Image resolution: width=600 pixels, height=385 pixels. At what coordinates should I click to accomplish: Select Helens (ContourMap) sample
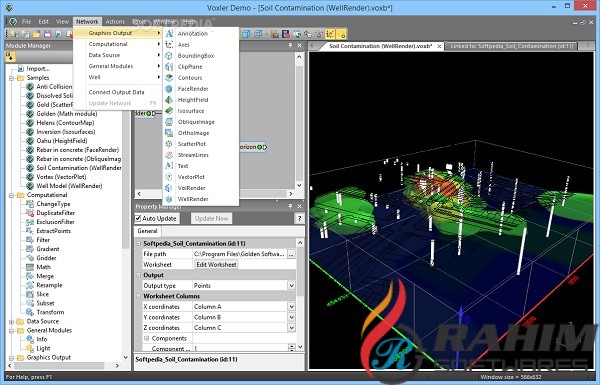(65, 123)
